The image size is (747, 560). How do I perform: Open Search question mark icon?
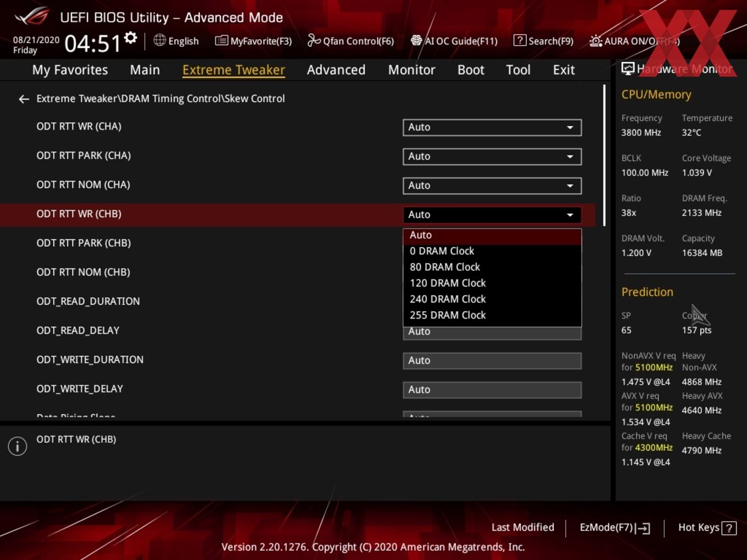(x=519, y=40)
